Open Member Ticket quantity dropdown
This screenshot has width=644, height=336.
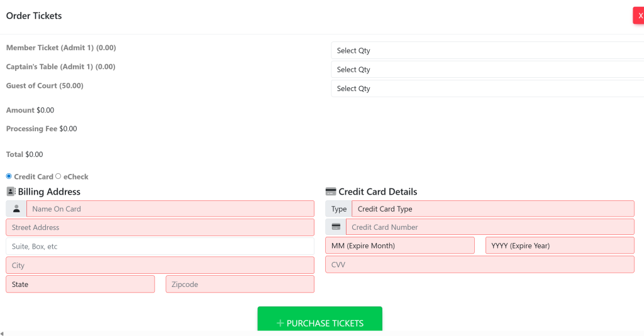(x=487, y=51)
